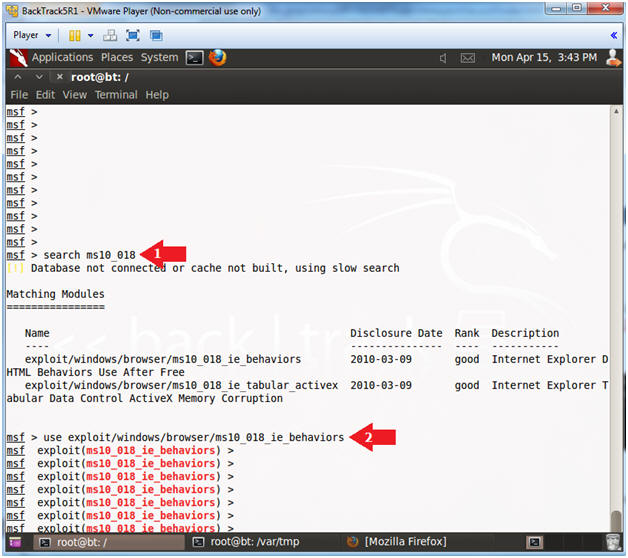
Task: Close the root@bt terminal window
Action: click(x=59, y=77)
